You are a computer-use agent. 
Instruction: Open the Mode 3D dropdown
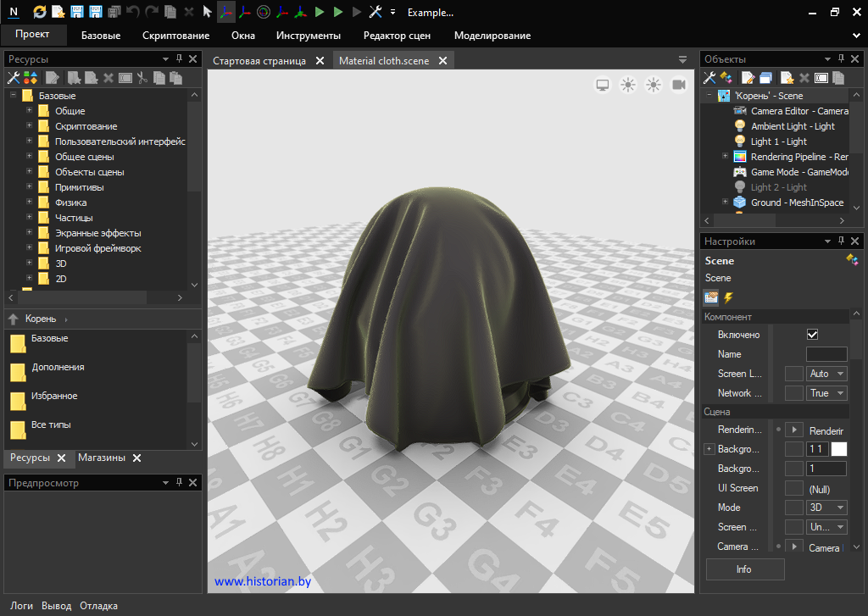[826, 508]
